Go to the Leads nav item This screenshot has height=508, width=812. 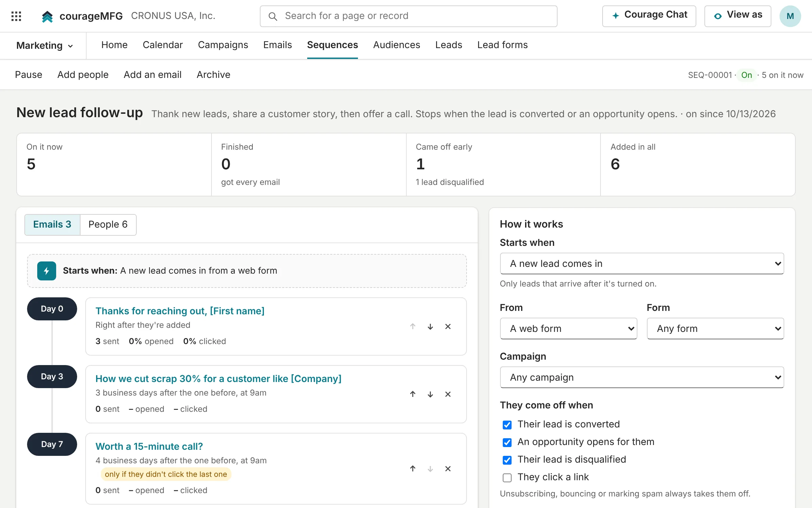click(x=449, y=45)
